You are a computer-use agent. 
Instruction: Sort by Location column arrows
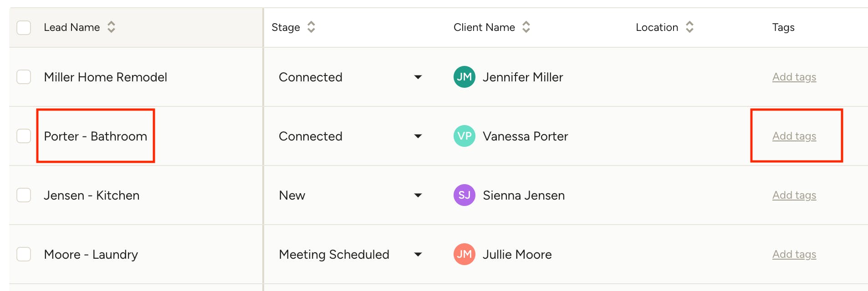point(689,27)
